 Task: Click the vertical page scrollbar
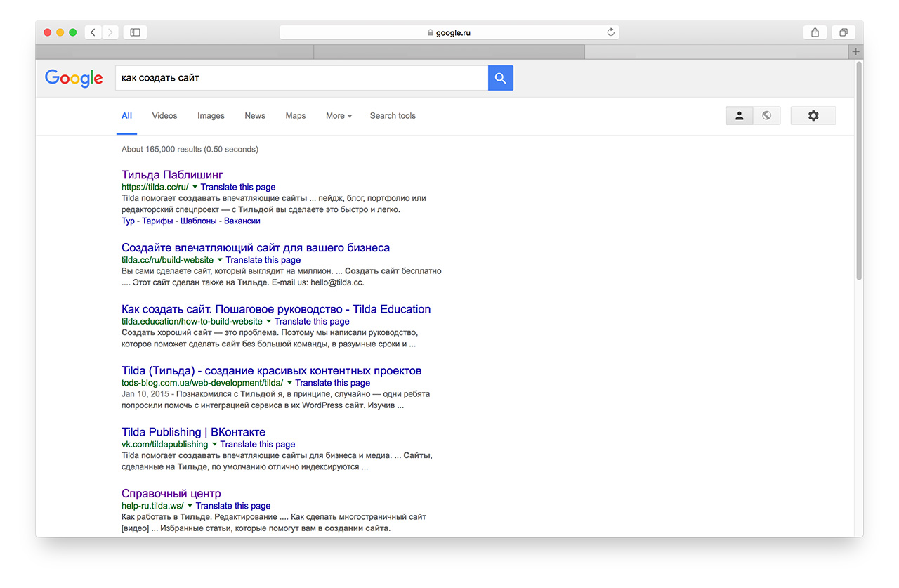[859, 172]
